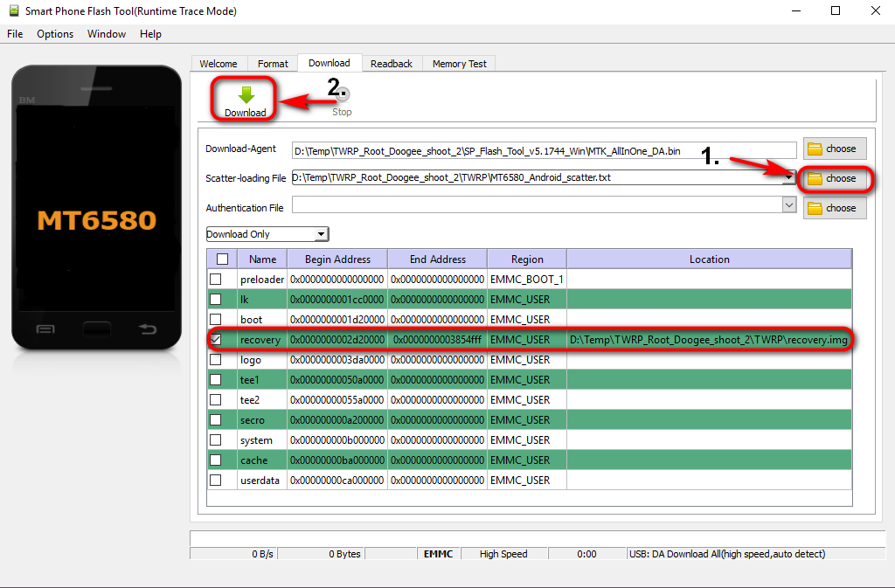Expand the Download Only mode dropdown
This screenshot has width=895, height=588.
coord(321,234)
